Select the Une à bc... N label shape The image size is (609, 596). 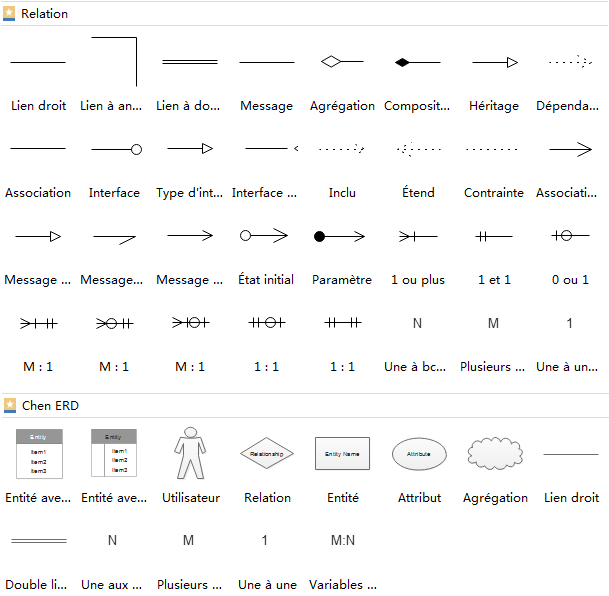point(417,323)
